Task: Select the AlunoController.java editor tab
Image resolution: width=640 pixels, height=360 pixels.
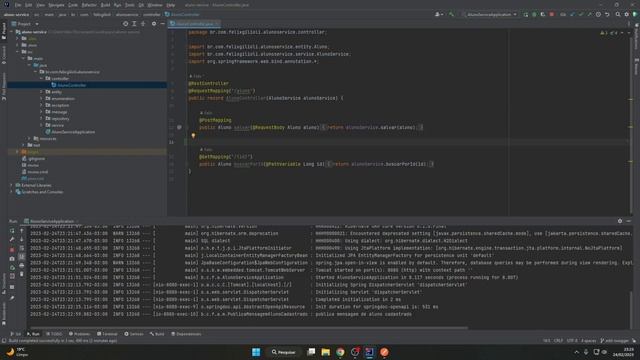Action: 195,24
